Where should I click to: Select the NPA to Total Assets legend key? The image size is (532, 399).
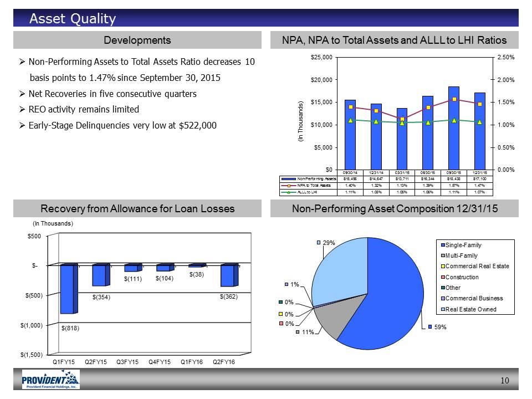289,186
